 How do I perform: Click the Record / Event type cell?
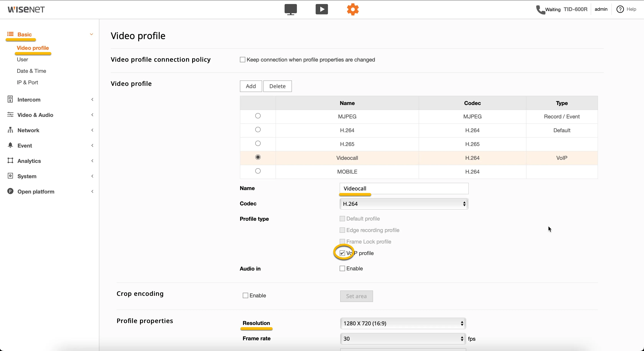562,116
